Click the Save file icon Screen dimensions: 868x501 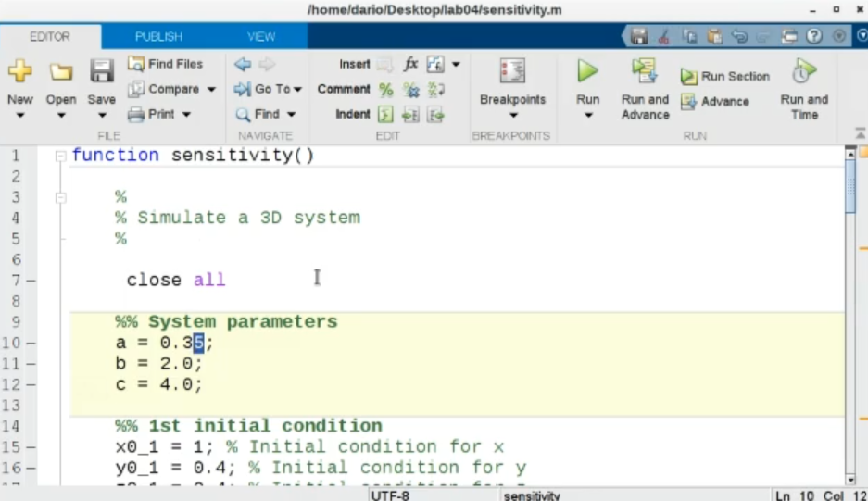tap(101, 72)
